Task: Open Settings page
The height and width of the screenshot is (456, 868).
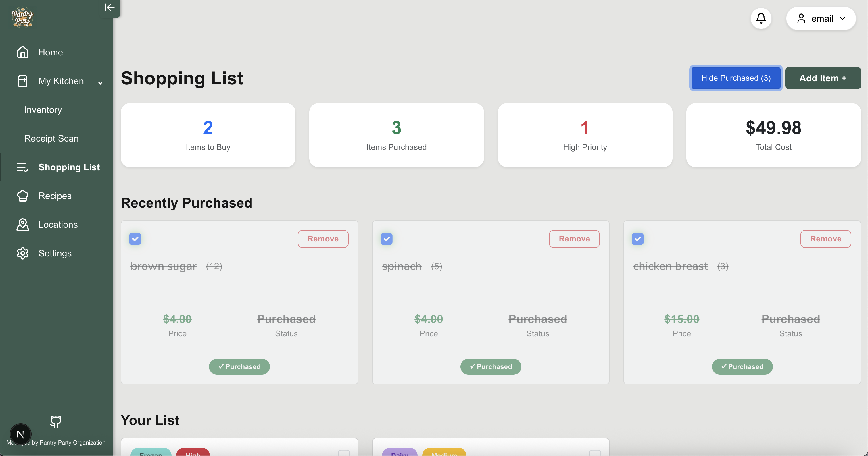Action: 55,253
